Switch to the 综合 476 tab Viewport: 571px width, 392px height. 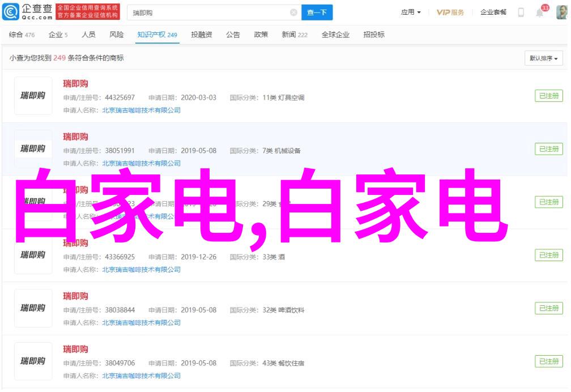coord(22,35)
